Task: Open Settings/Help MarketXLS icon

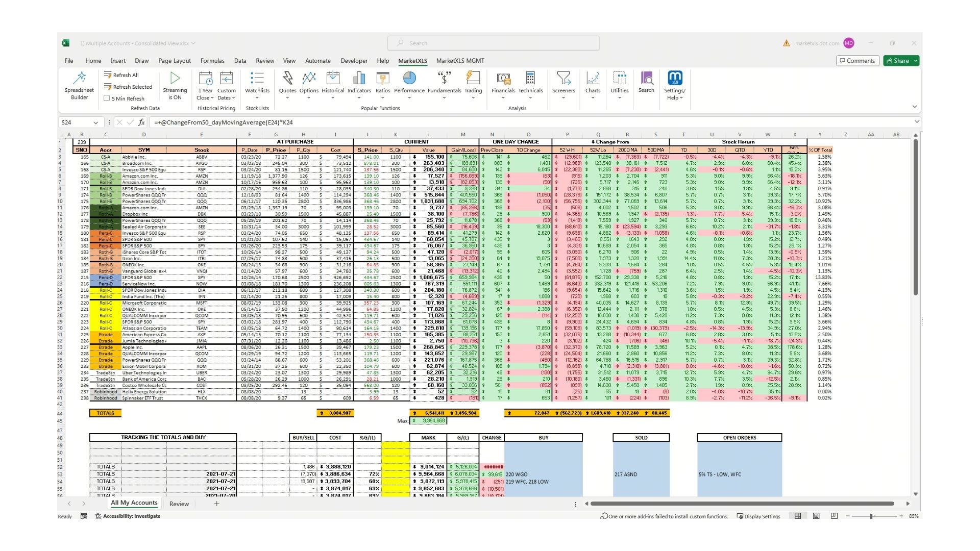Action: coord(675,78)
